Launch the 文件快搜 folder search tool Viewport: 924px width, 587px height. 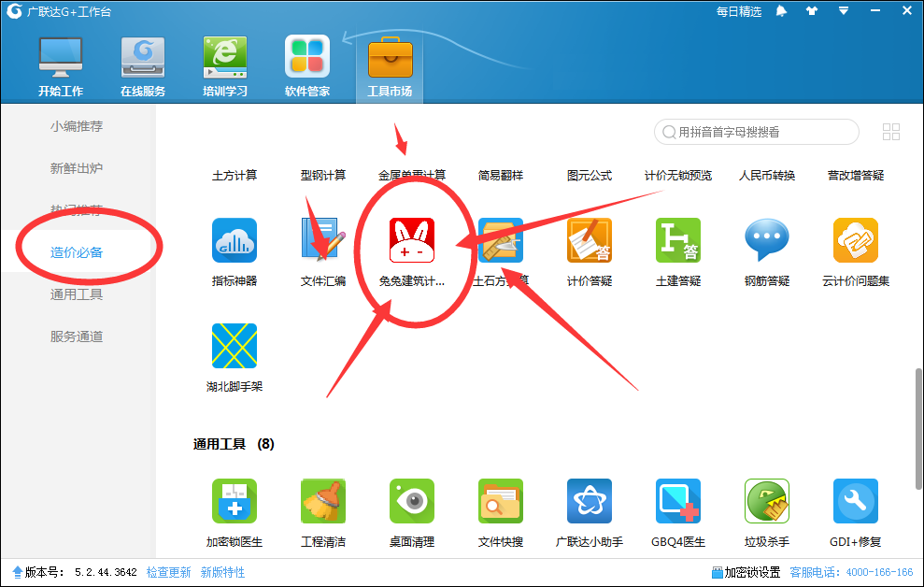coord(500,501)
